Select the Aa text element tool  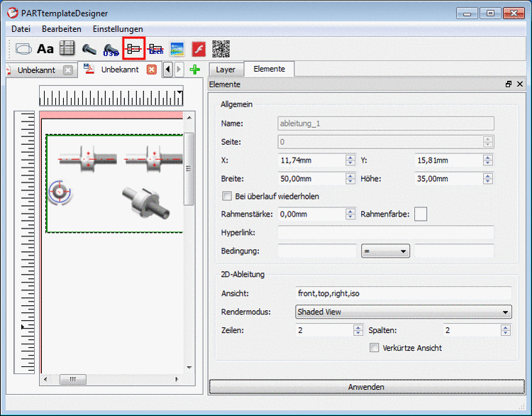pyautogui.click(x=45, y=49)
